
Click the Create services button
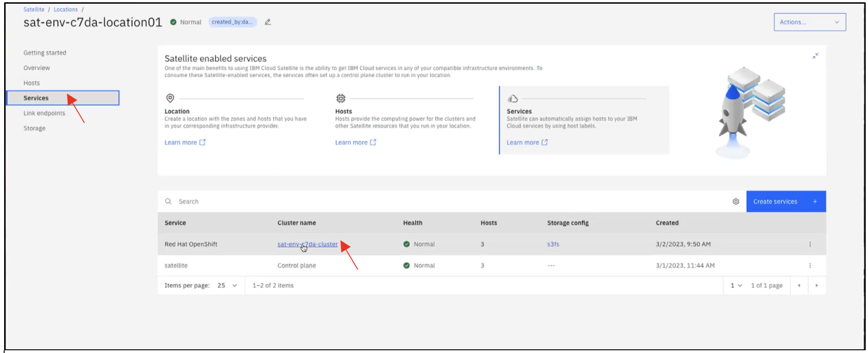[786, 202]
